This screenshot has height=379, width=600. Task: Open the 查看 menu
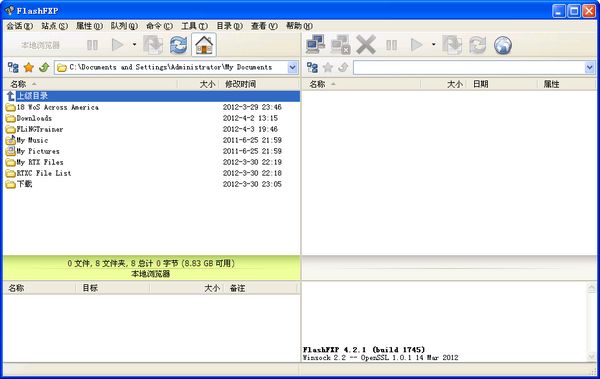(x=264, y=26)
